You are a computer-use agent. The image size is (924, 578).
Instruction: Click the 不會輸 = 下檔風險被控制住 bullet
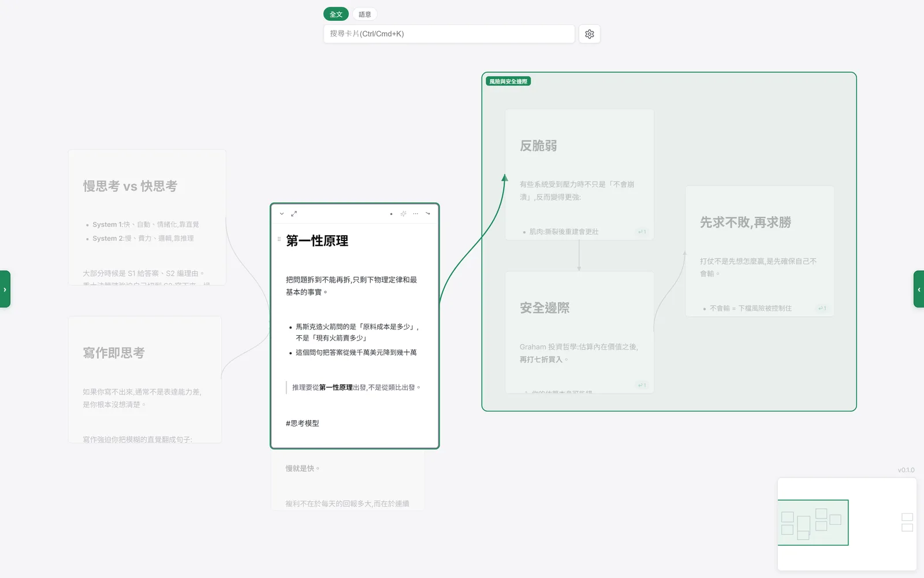[x=751, y=309]
